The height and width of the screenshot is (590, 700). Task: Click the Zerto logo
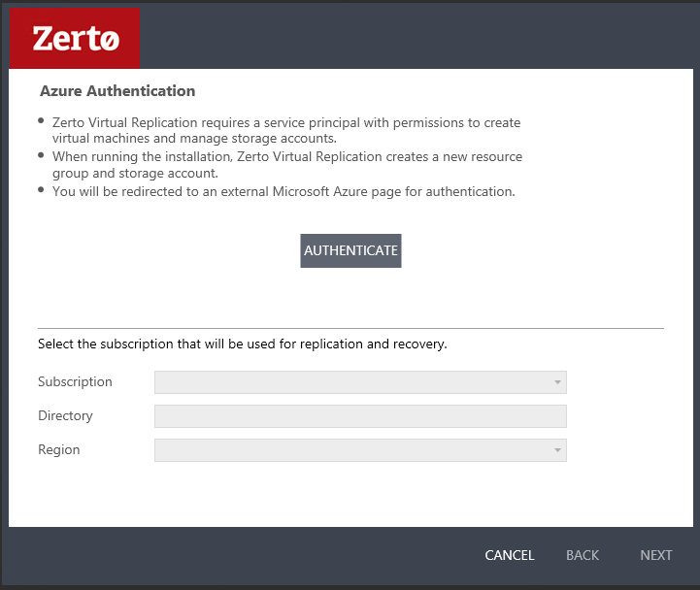tap(75, 39)
